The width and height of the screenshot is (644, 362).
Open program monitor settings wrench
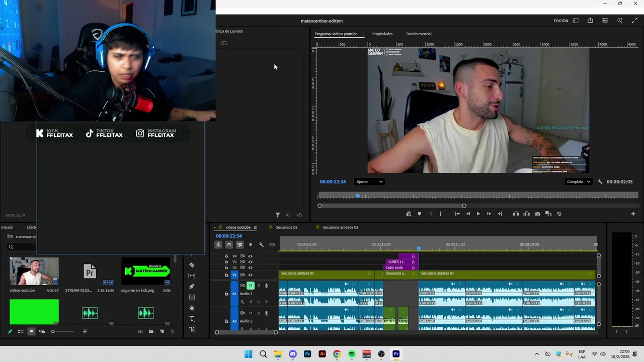[x=600, y=182]
